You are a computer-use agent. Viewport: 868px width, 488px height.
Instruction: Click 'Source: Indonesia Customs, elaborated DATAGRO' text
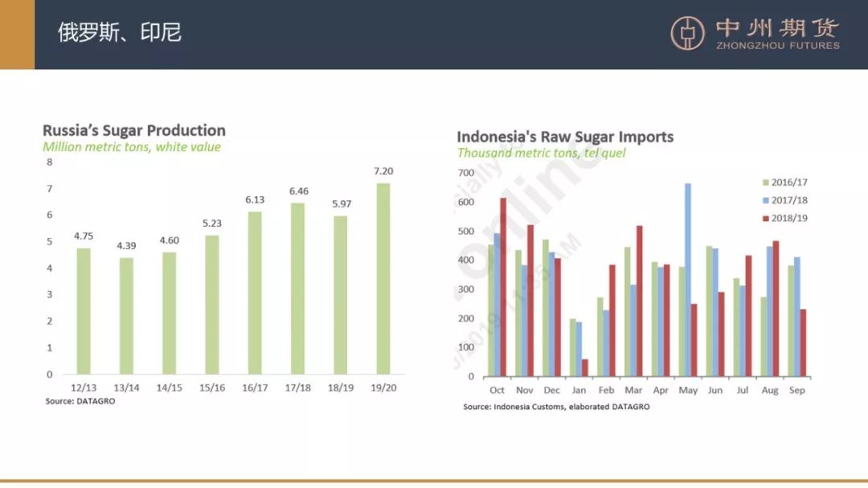click(x=556, y=407)
